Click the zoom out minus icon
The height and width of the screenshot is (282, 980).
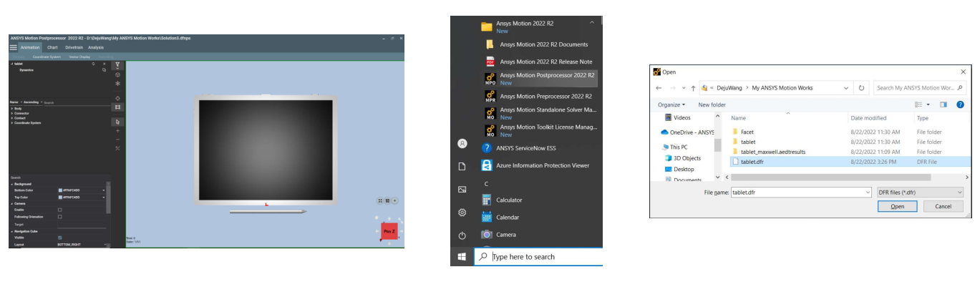[x=117, y=140]
